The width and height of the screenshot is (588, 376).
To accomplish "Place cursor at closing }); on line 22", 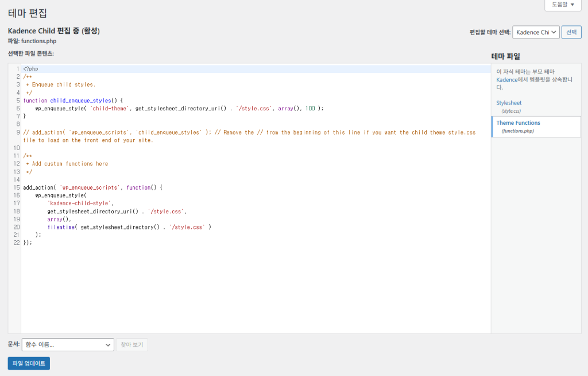I will click(x=28, y=243).
